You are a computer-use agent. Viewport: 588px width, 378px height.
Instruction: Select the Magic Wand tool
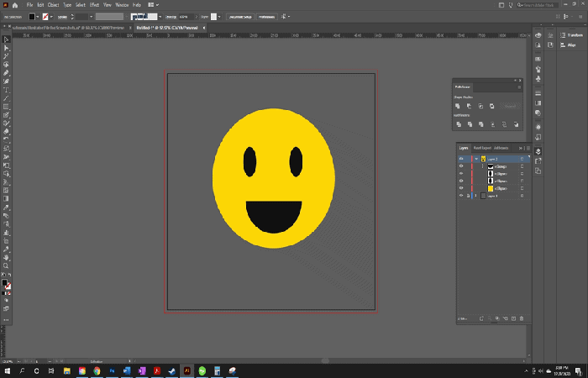pos(6,56)
